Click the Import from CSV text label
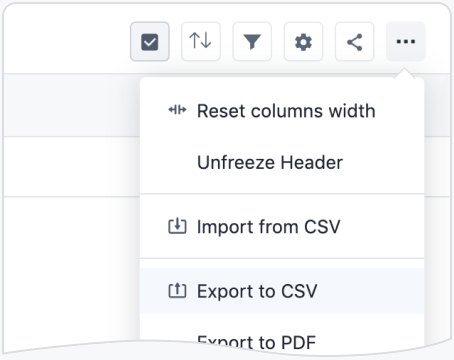This screenshot has width=454, height=360. pyautogui.click(x=269, y=227)
